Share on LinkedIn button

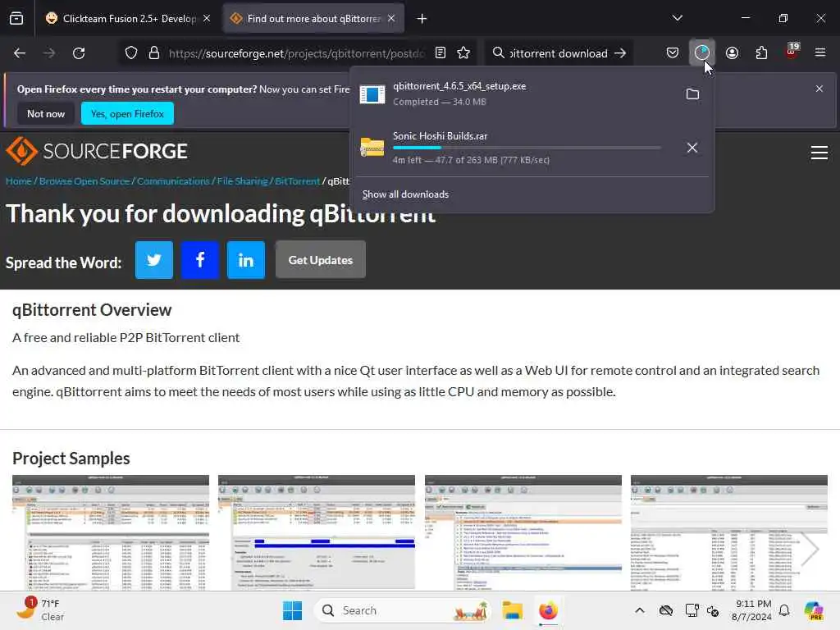pos(246,260)
